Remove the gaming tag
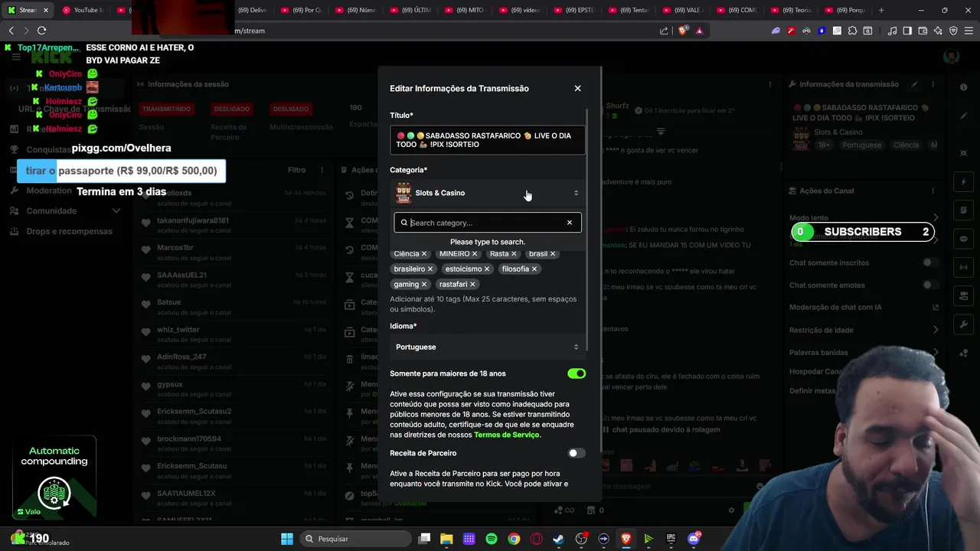This screenshot has height=551, width=980. coord(424,284)
